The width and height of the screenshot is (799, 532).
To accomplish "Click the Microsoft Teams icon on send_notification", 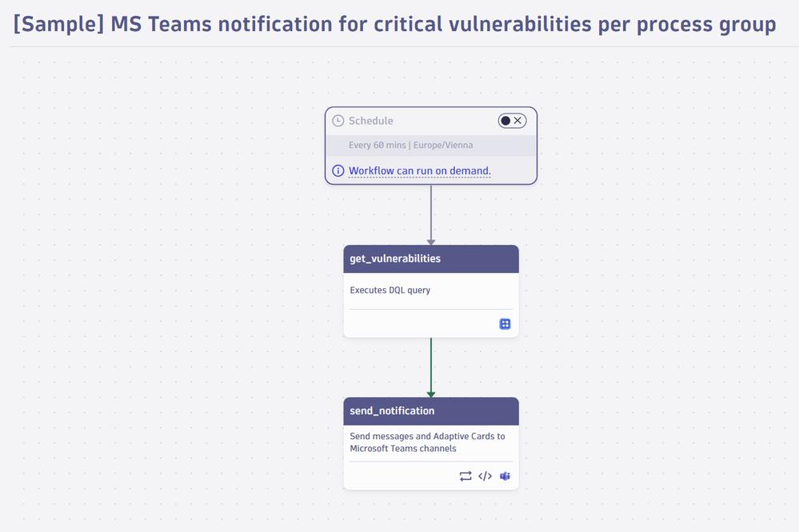I will click(505, 476).
